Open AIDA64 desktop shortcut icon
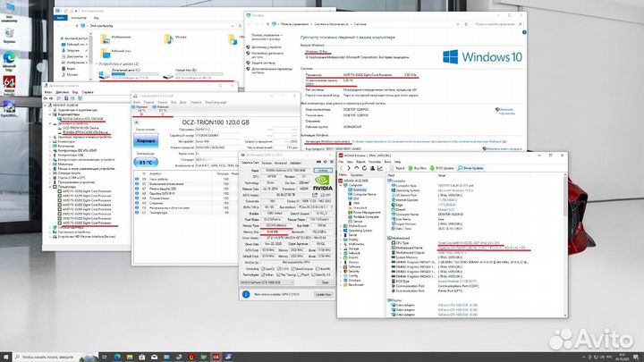The image size is (644, 362). coord(9,86)
